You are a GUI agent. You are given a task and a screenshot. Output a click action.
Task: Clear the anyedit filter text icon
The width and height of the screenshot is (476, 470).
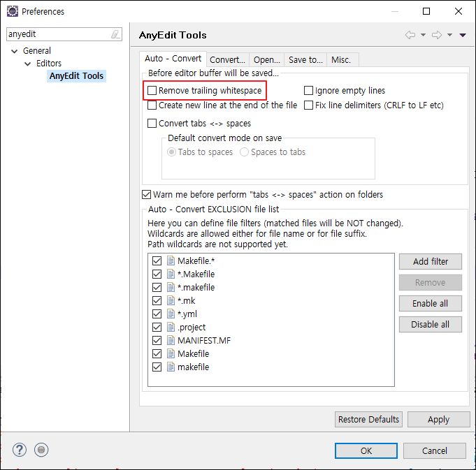(x=115, y=34)
